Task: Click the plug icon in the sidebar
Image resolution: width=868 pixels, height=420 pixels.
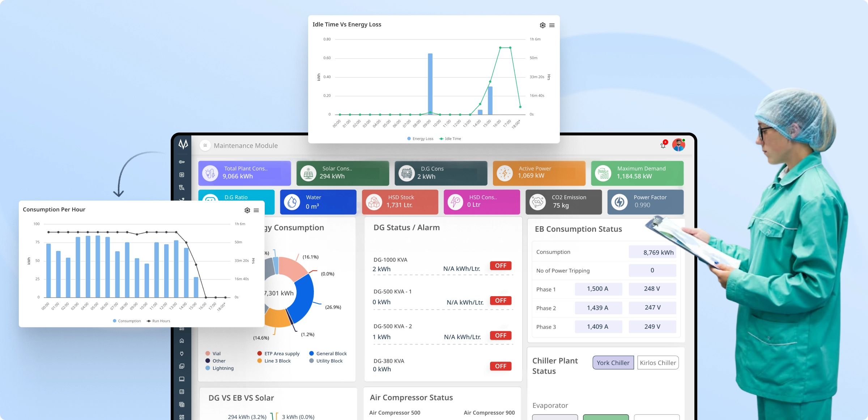Action: click(182, 353)
